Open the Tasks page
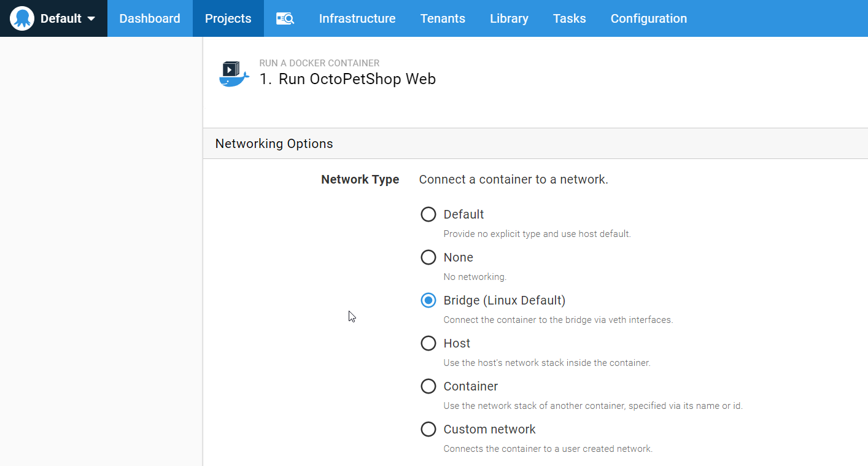Screen dimensions: 868x466 [x=569, y=18]
